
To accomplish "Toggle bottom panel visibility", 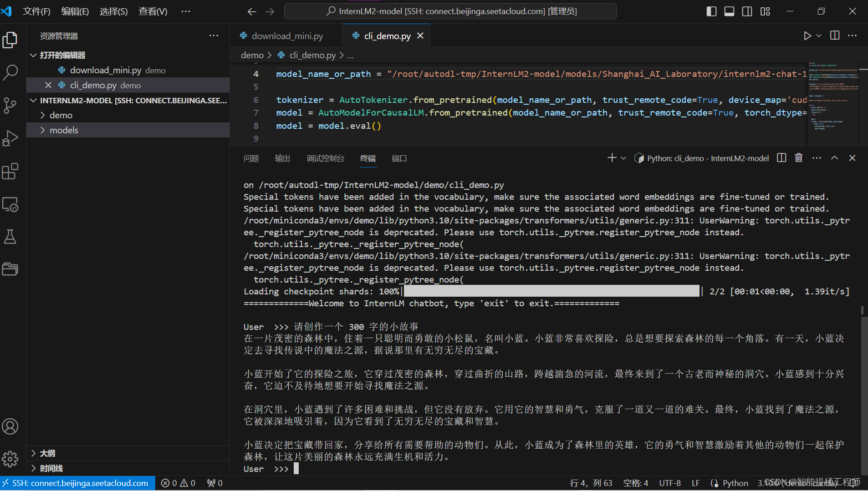I will point(729,11).
